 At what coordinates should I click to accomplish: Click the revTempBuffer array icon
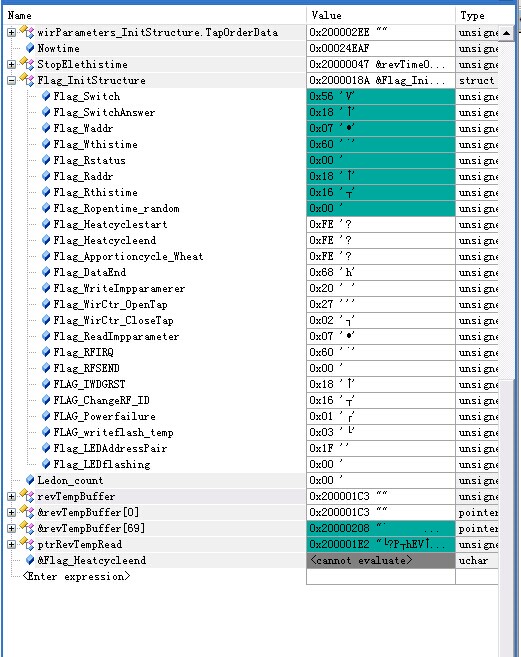click(27, 496)
